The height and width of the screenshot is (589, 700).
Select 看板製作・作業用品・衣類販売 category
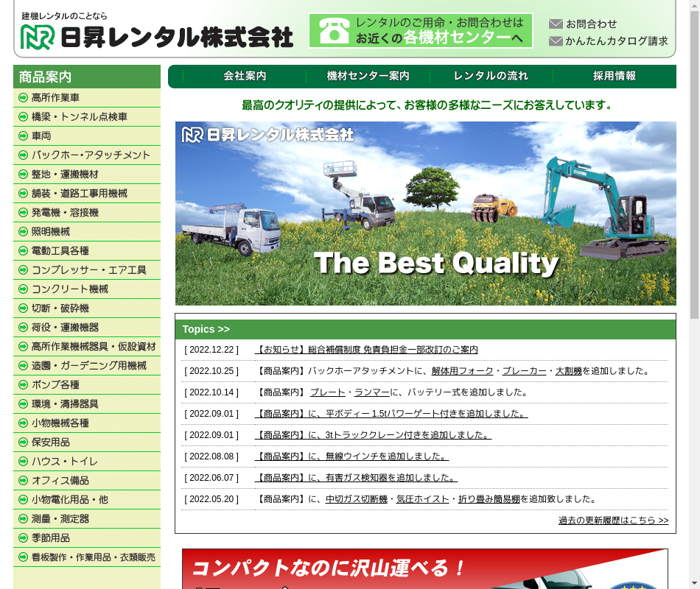click(87, 558)
